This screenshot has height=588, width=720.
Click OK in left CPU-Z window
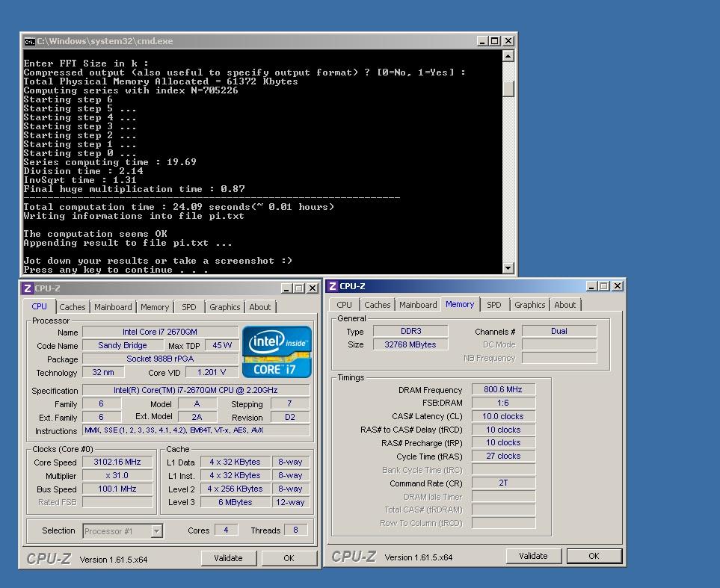click(289, 558)
